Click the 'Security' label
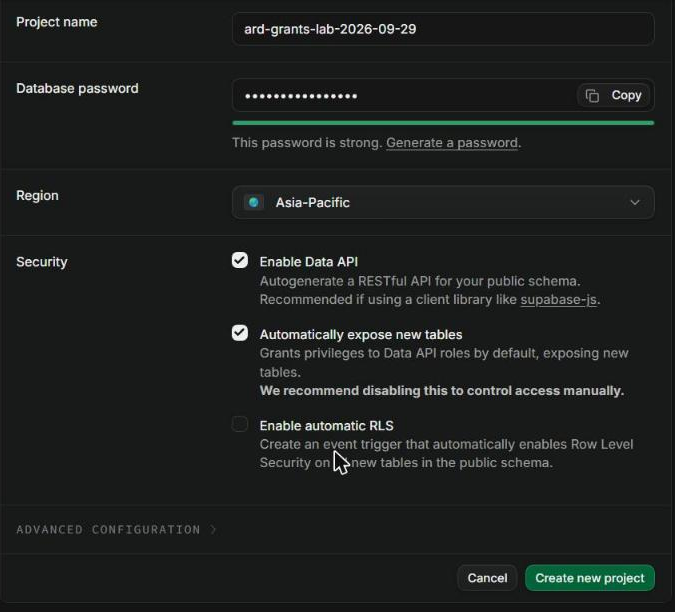 pyautogui.click(x=41, y=262)
